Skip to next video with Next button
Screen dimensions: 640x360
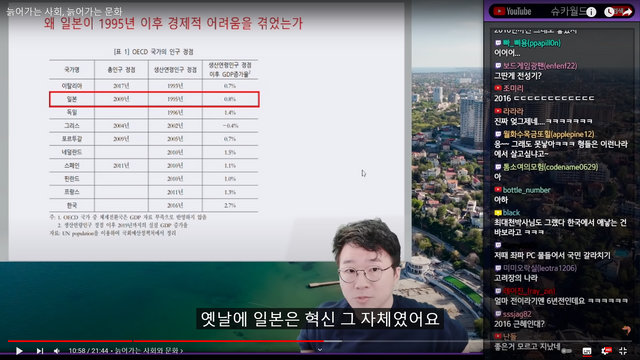40,351
